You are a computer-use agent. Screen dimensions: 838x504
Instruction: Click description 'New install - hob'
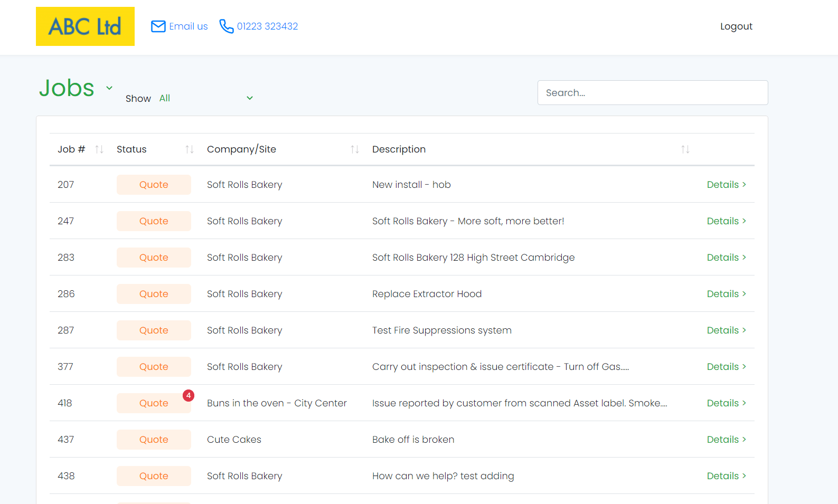pos(411,185)
